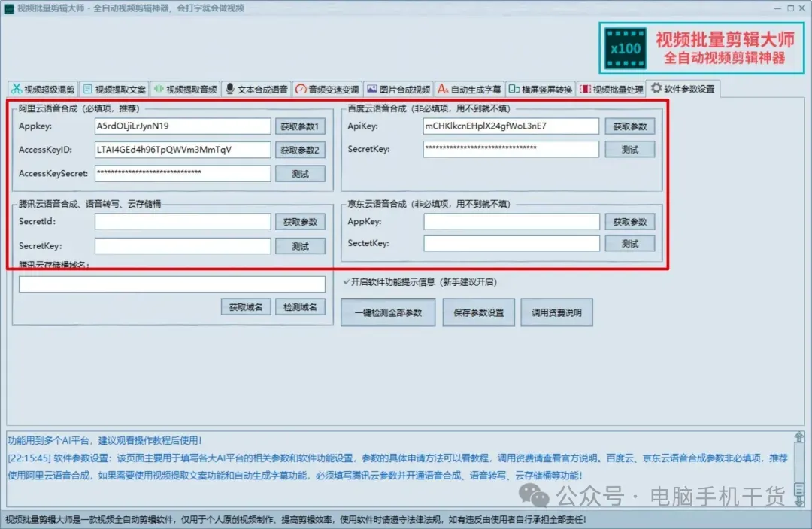Image resolution: width=812 pixels, height=529 pixels.
Task: Click the [22:15:45] 软件参数设置 log entry
Action: click(x=398, y=467)
